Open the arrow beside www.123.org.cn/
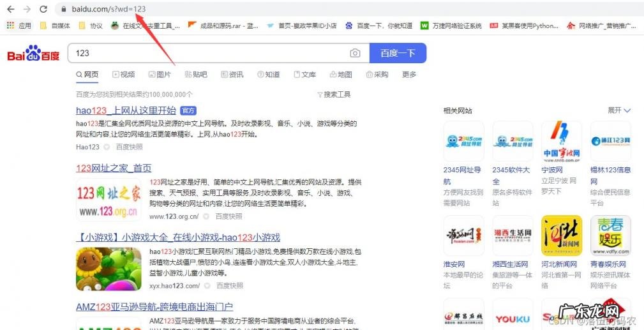 [x=206, y=216]
